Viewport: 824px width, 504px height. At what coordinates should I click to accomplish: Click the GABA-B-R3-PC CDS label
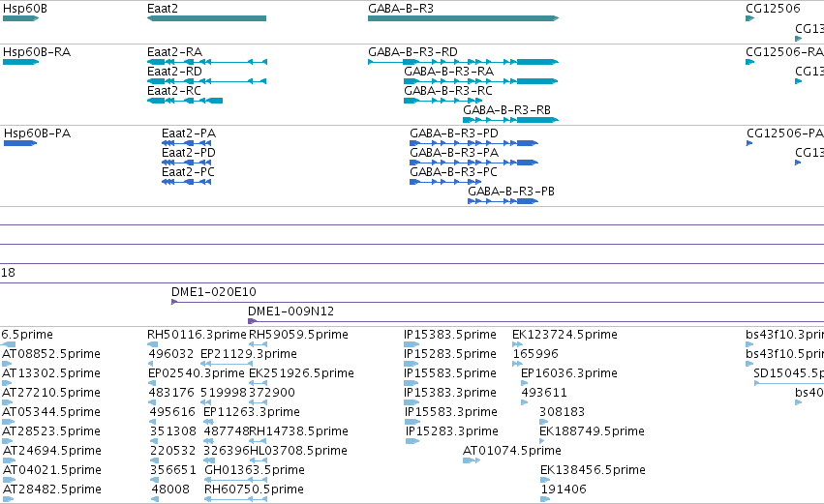[453, 172]
